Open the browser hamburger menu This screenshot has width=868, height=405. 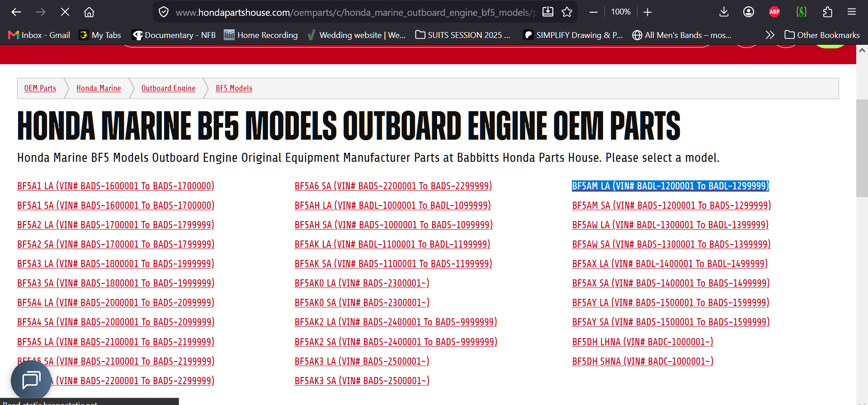852,12
